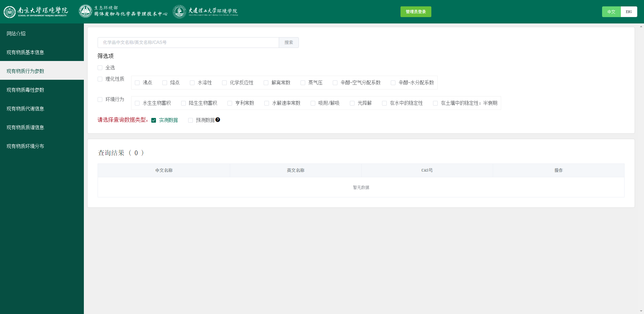Viewport: 644px width, 314px height.
Task: Enable the 水溶性 filter
Action: (x=192, y=83)
